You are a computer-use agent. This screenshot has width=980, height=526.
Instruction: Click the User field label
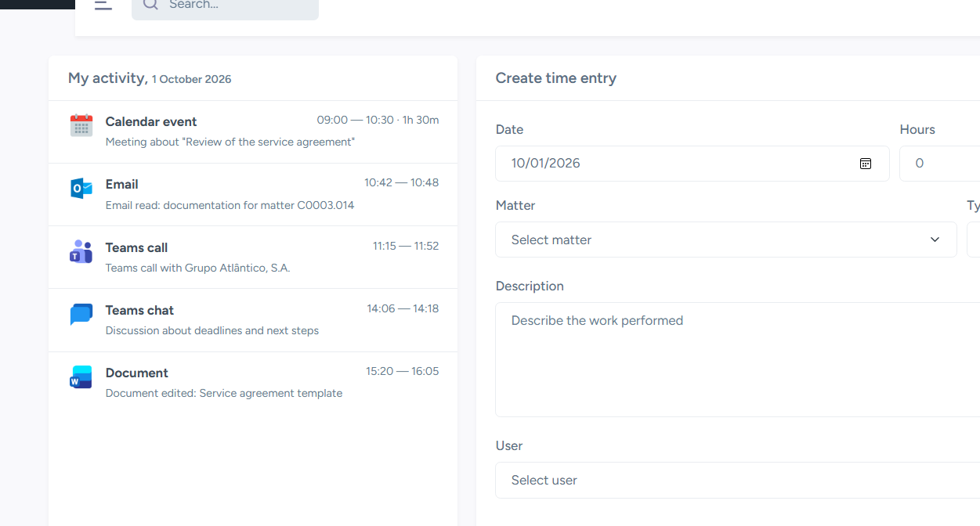(509, 445)
